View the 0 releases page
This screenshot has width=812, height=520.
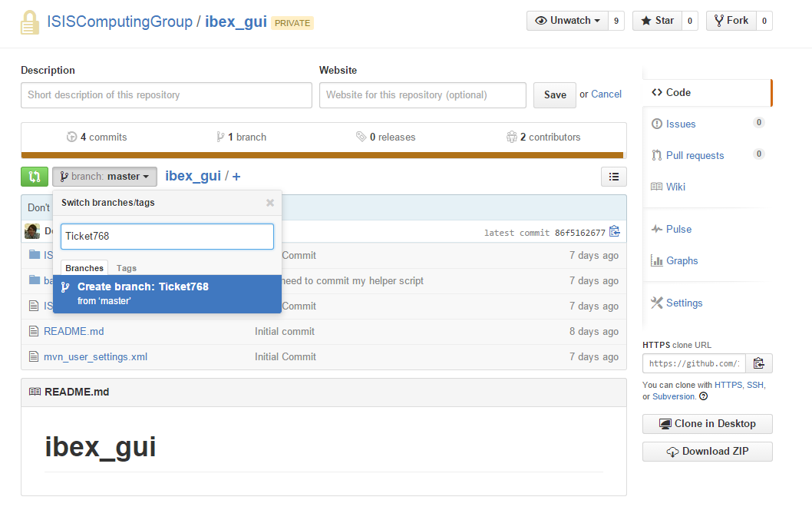(386, 137)
